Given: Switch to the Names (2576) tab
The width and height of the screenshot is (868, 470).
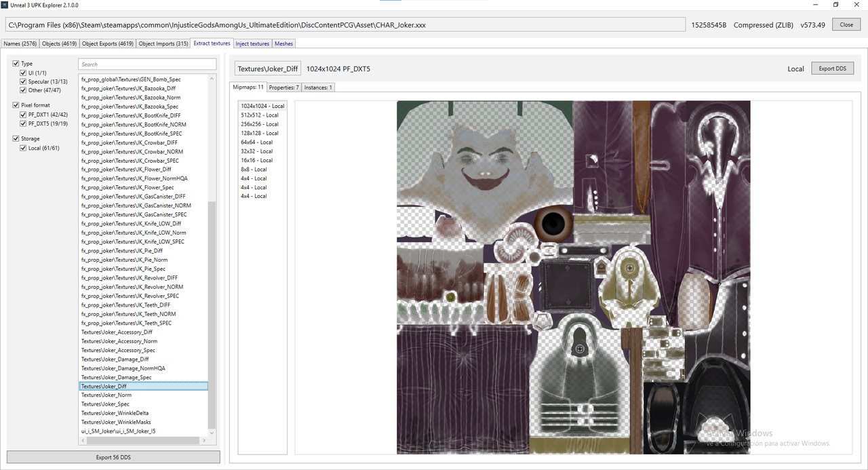Looking at the screenshot, I should (x=20, y=43).
